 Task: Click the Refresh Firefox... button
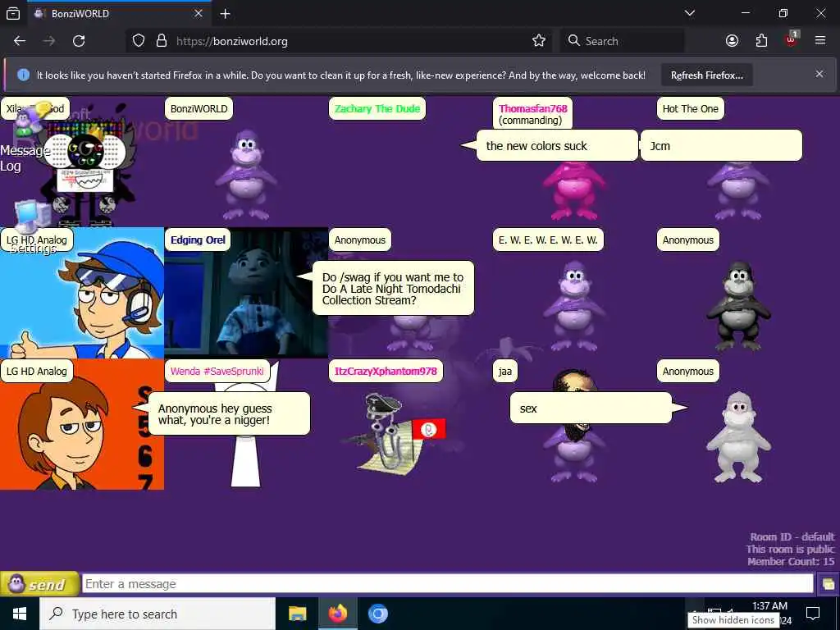coord(706,75)
